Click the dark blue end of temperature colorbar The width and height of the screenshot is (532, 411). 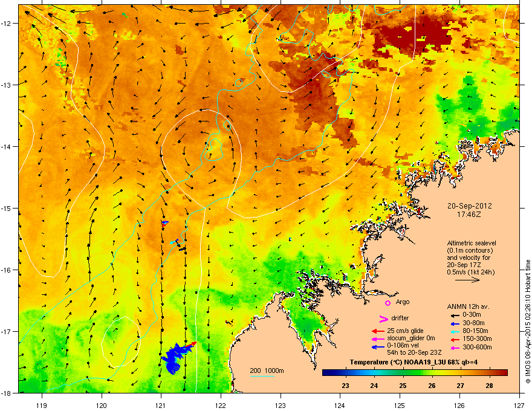tap(328, 373)
